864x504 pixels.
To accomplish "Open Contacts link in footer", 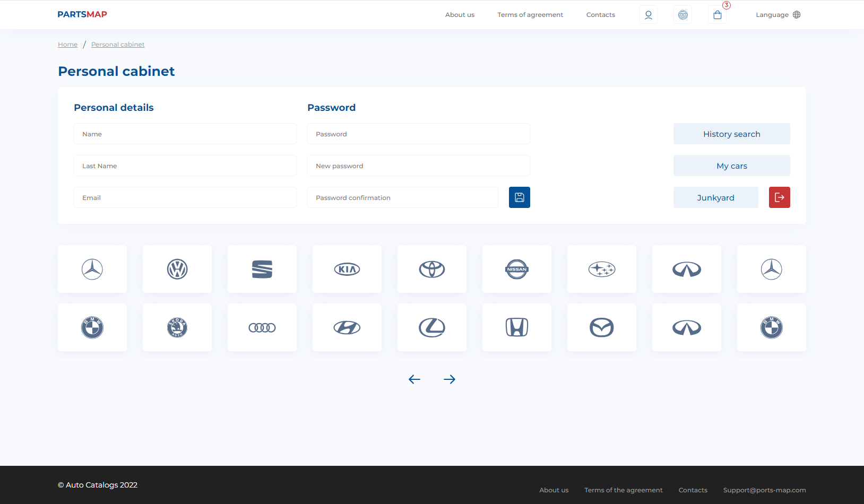I will pos(693,490).
